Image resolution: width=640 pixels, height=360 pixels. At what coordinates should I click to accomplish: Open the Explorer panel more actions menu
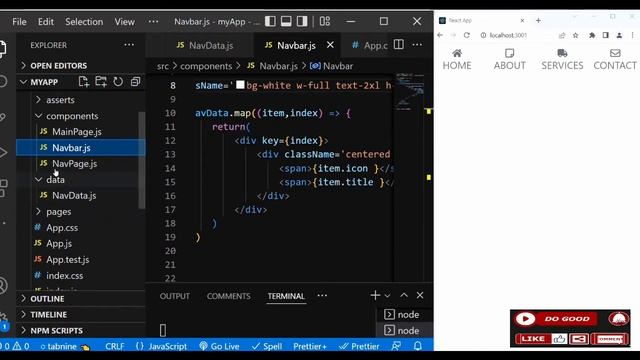click(129, 45)
